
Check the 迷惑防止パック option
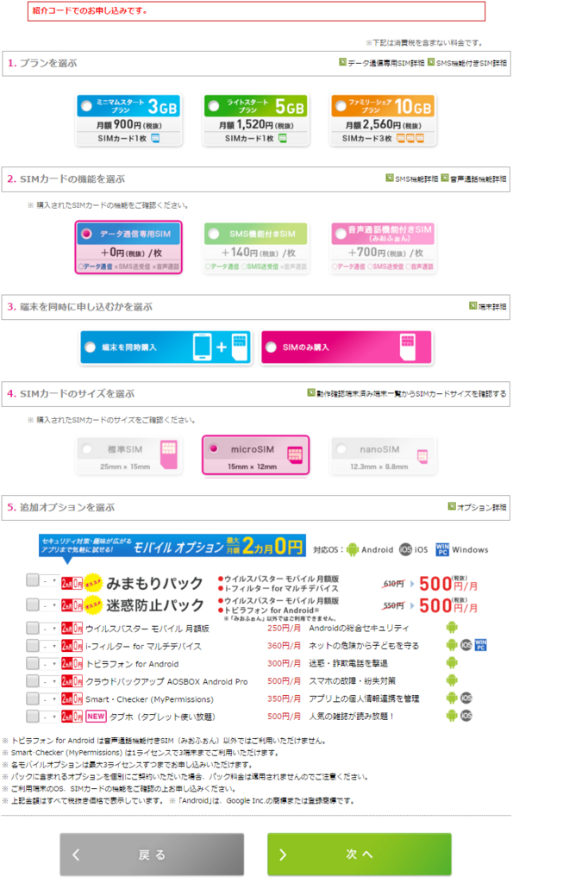[x=33, y=604]
